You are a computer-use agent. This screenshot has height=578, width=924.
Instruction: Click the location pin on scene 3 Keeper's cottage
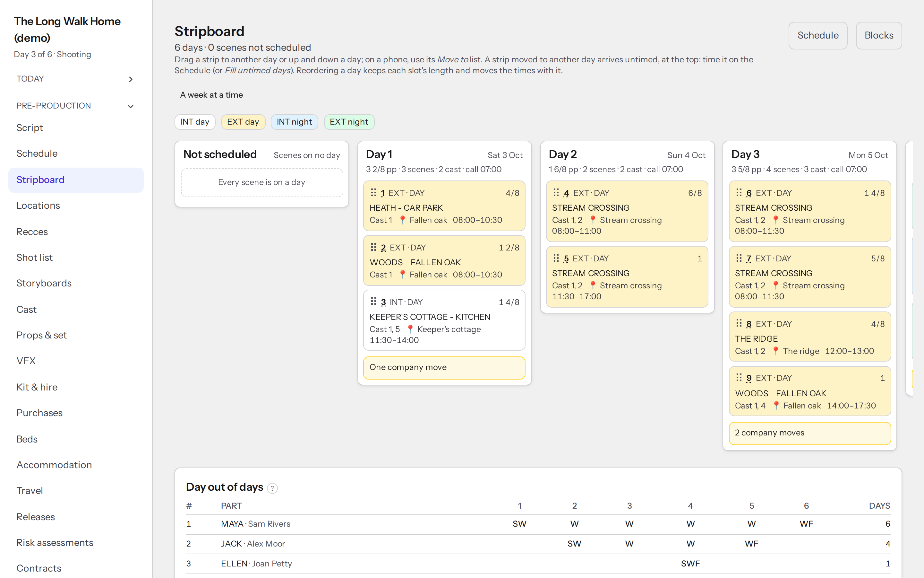point(410,329)
